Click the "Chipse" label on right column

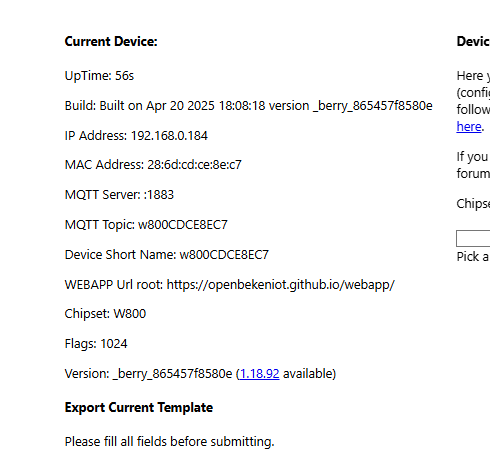pyautogui.click(x=473, y=204)
